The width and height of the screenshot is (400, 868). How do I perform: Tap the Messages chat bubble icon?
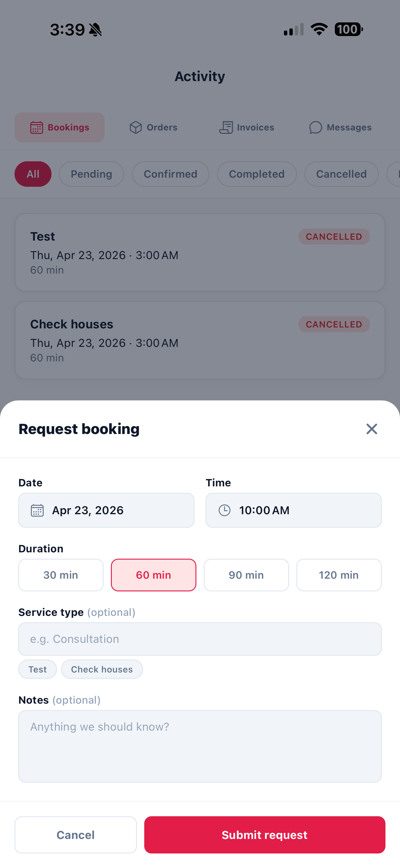tap(315, 127)
